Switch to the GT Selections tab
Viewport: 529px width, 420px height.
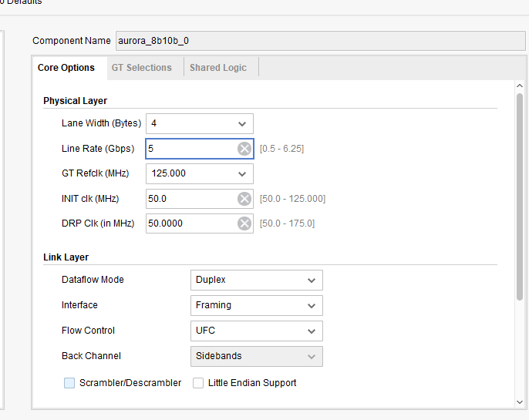[142, 68]
